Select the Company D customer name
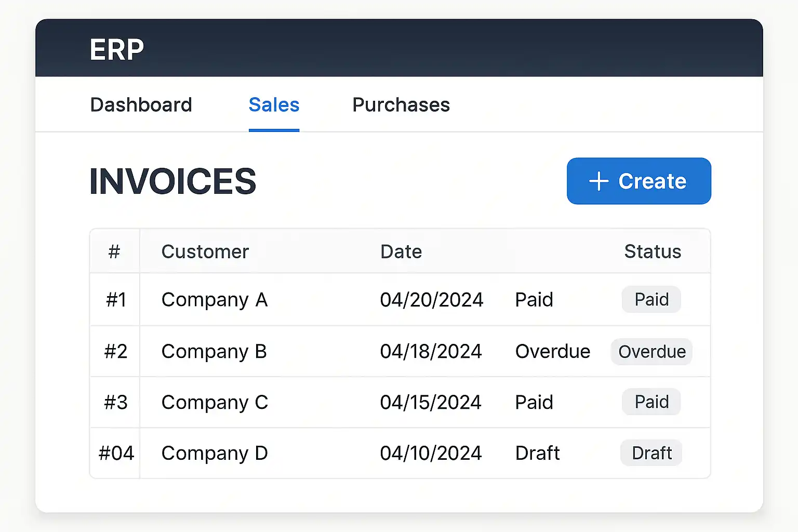Viewport: 798px width, 532px height. point(215,453)
